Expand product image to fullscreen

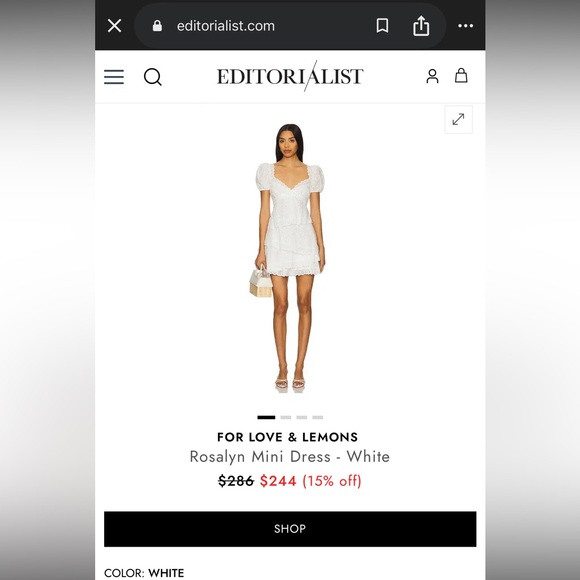(x=458, y=119)
